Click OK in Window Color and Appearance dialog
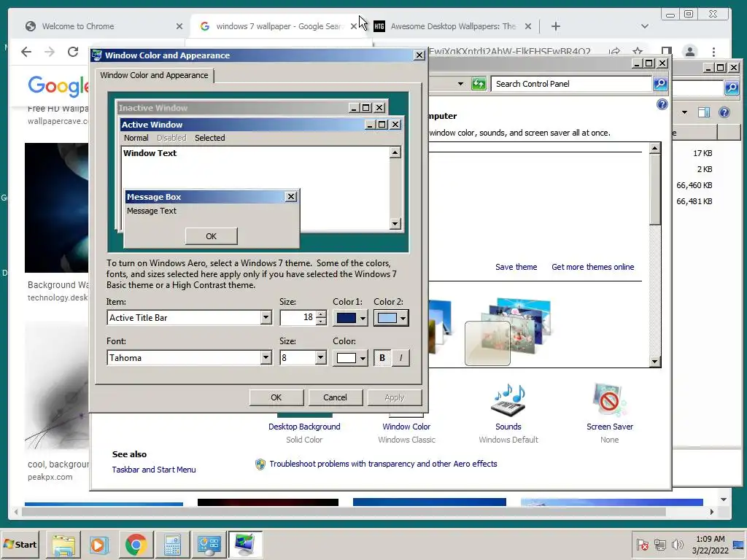747x560 pixels. point(276,397)
